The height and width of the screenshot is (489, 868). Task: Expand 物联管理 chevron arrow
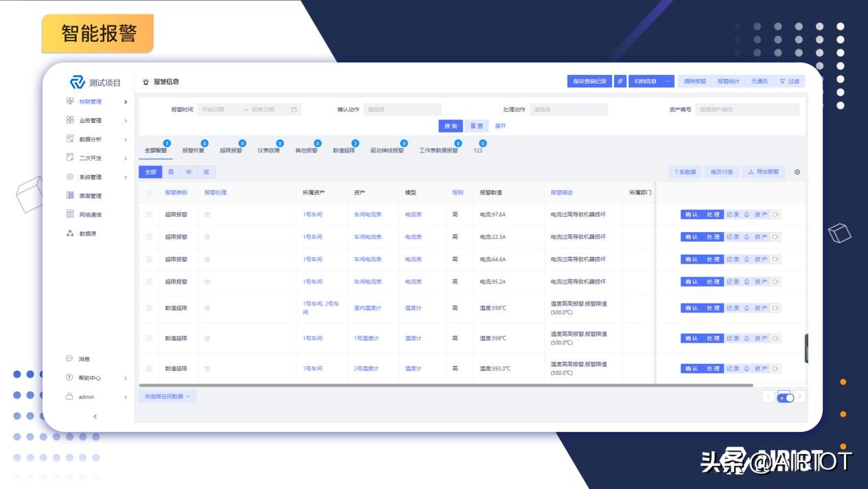(x=126, y=102)
